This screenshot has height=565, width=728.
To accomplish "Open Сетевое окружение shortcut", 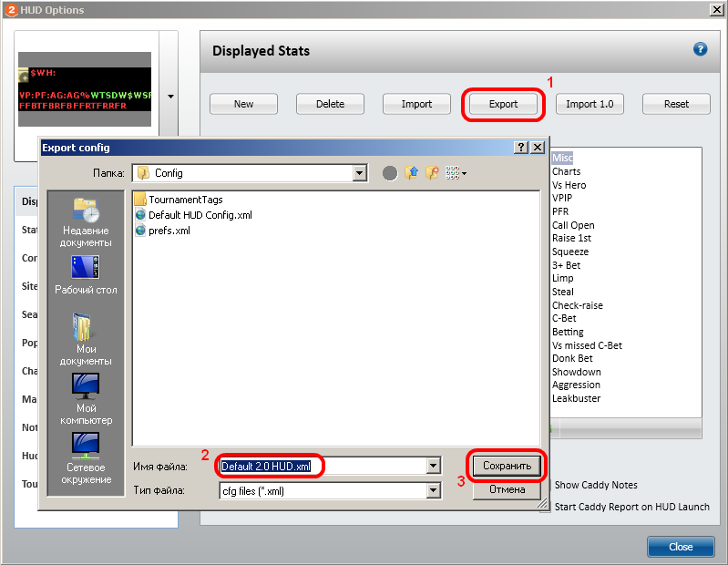I will pos(86,458).
